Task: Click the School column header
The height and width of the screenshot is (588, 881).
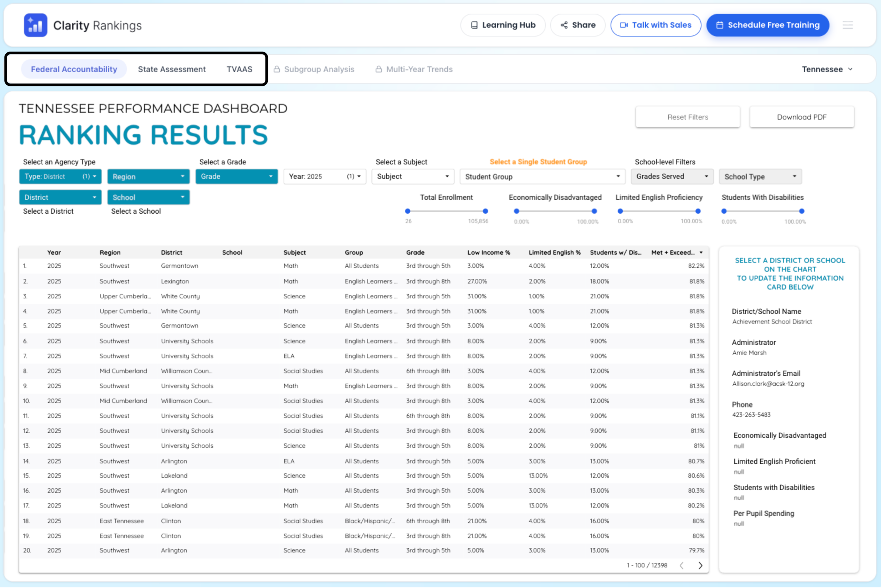Action: [x=232, y=253]
